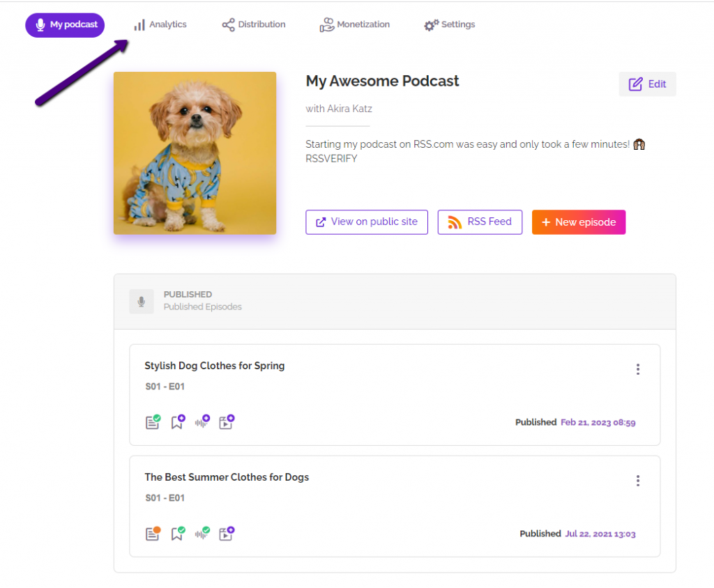Open the RSS Feed button
714x588 pixels.
[480, 222]
